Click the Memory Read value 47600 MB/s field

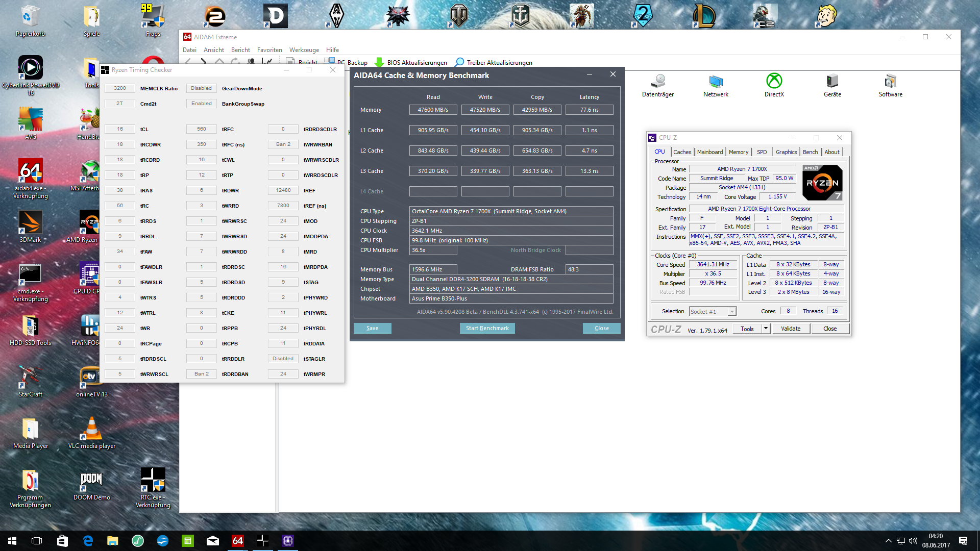[433, 110]
